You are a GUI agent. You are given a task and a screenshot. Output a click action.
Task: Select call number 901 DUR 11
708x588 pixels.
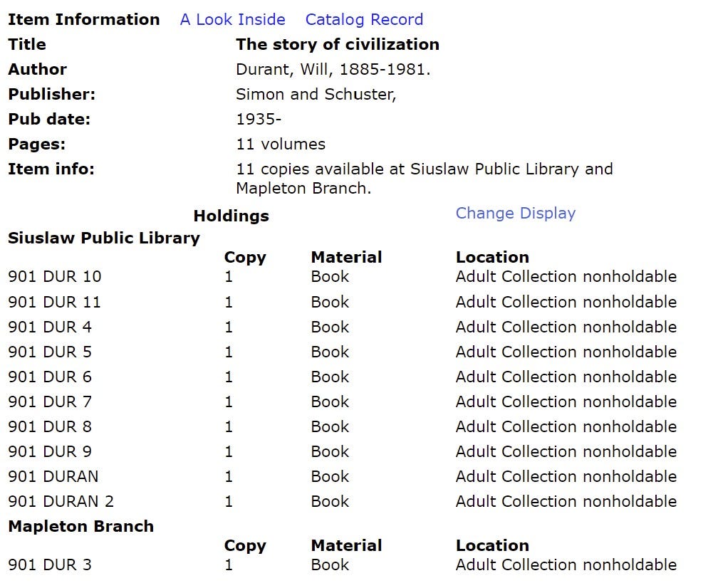point(55,301)
